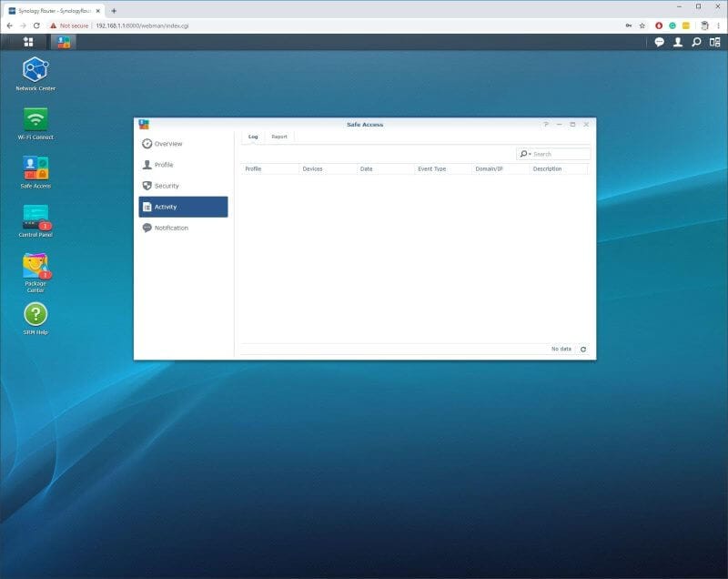
Task: Open Network Center from the desktop
Action: pos(35,69)
